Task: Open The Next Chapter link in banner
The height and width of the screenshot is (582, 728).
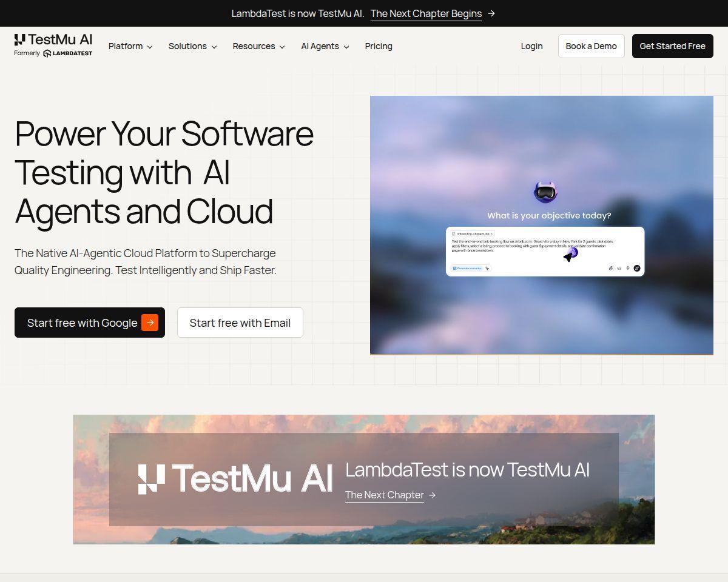Action: tap(385, 495)
